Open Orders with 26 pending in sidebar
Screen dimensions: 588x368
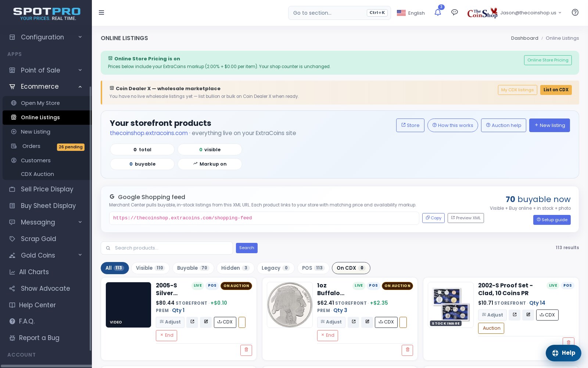(47, 146)
